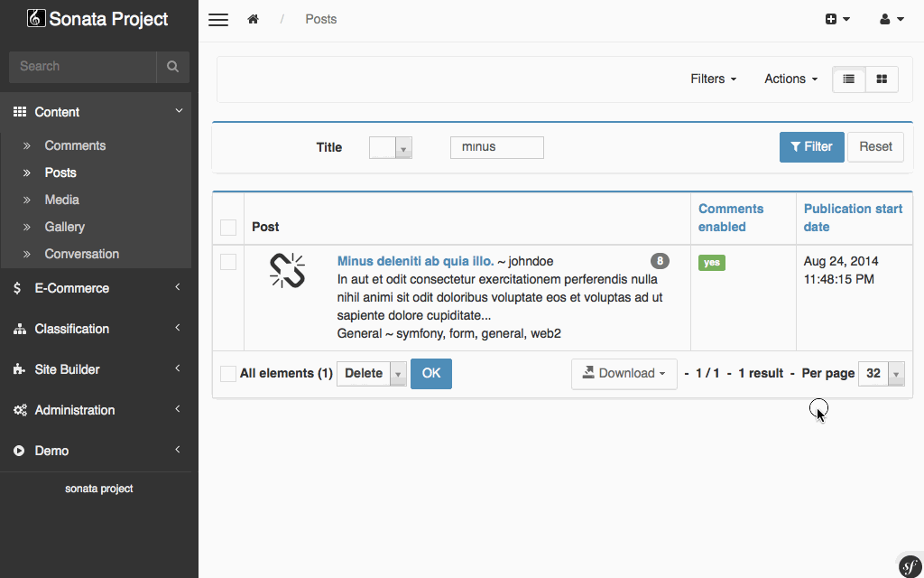Open the plus add-new menu icon

pos(836,19)
